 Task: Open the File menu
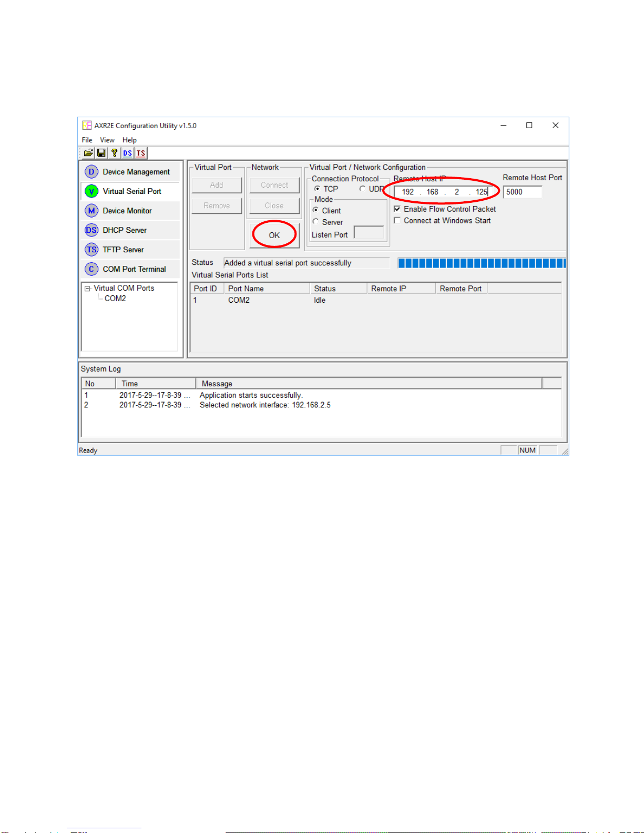pyautogui.click(x=87, y=140)
